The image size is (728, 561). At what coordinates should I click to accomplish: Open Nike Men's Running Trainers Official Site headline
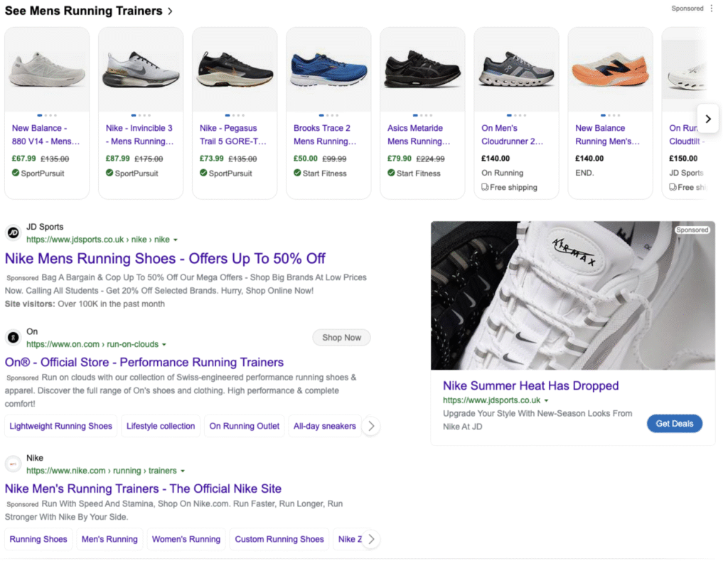(x=143, y=488)
